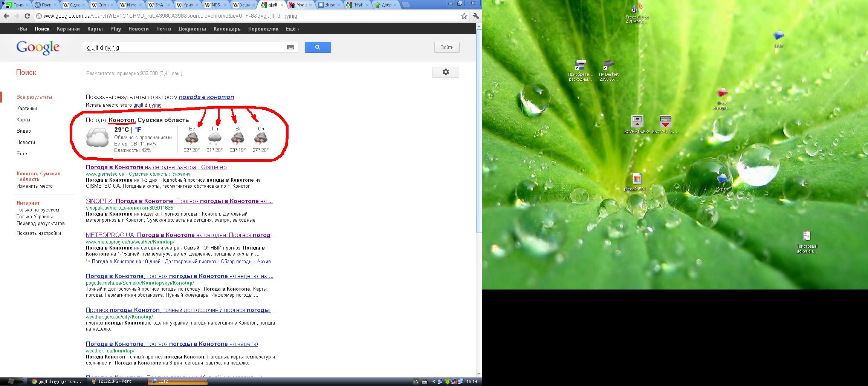868x386 pixels.
Task: Search instead for 'gjujlf d rjyjnjg' link
Action: pos(147,105)
